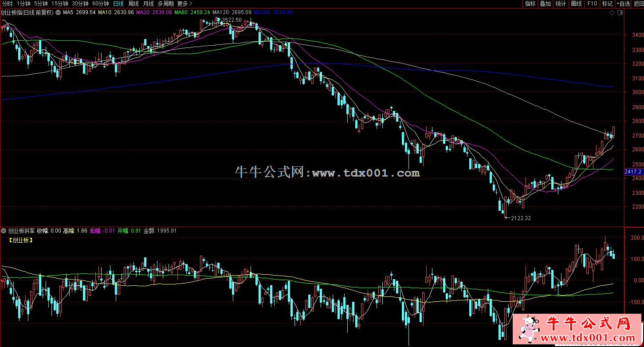
Task: Switch to 月线 monthly chart
Action: click(x=148, y=4)
